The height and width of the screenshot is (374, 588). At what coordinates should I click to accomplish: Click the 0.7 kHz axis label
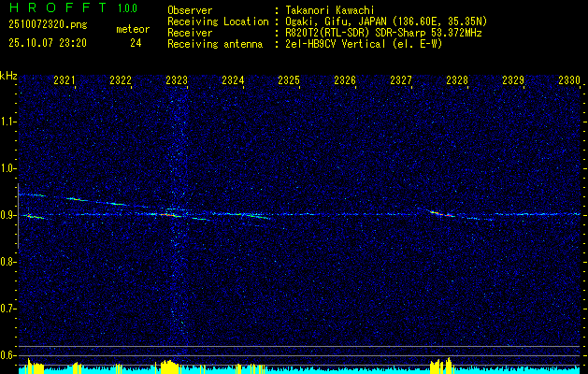(8, 309)
